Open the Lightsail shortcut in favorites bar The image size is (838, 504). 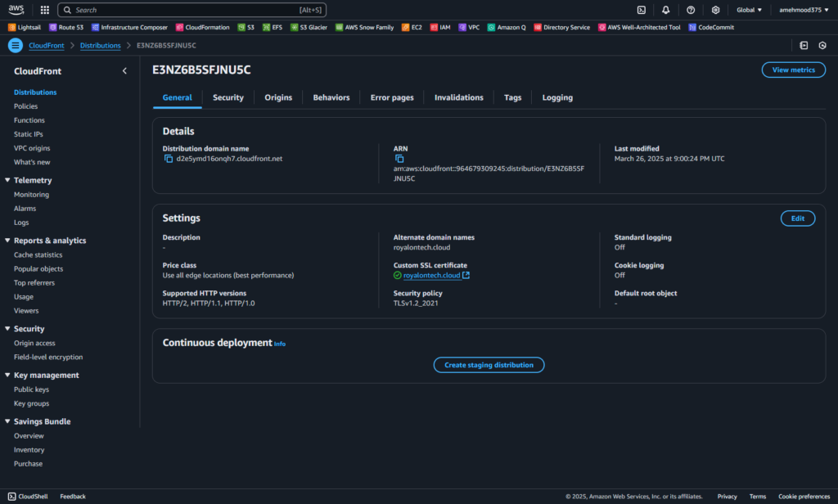pyautogui.click(x=25, y=27)
